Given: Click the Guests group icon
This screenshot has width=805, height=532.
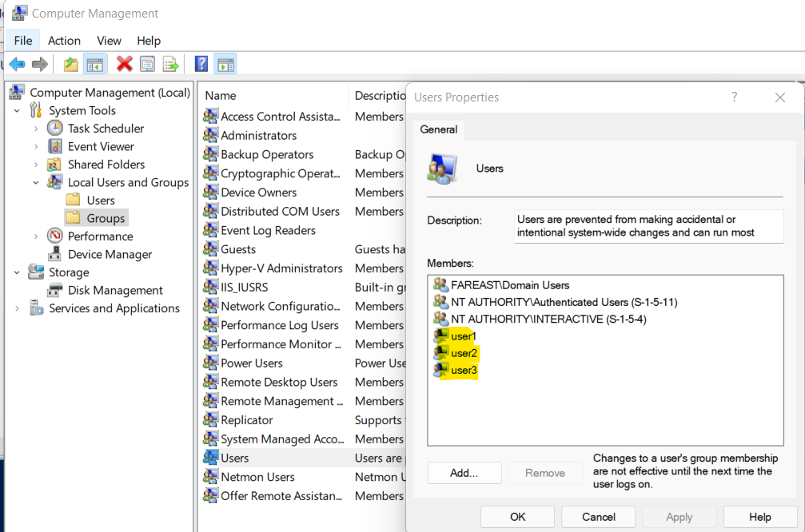Looking at the screenshot, I should 210,248.
